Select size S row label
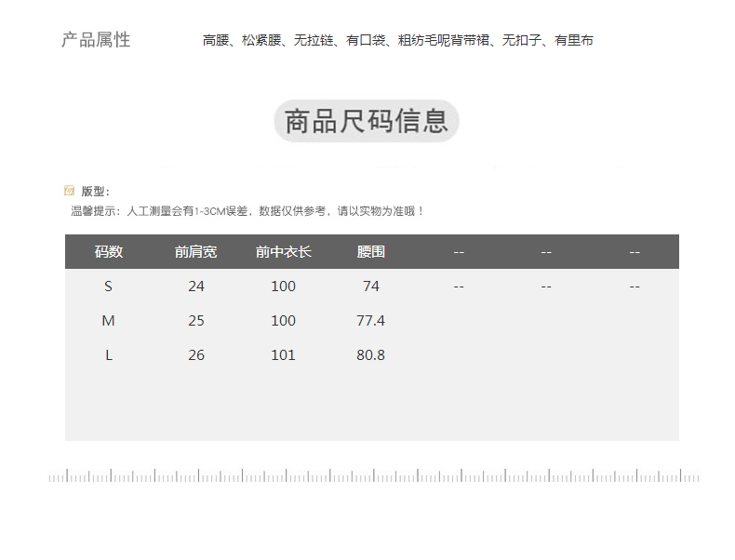The width and height of the screenshot is (735, 560). click(x=108, y=287)
